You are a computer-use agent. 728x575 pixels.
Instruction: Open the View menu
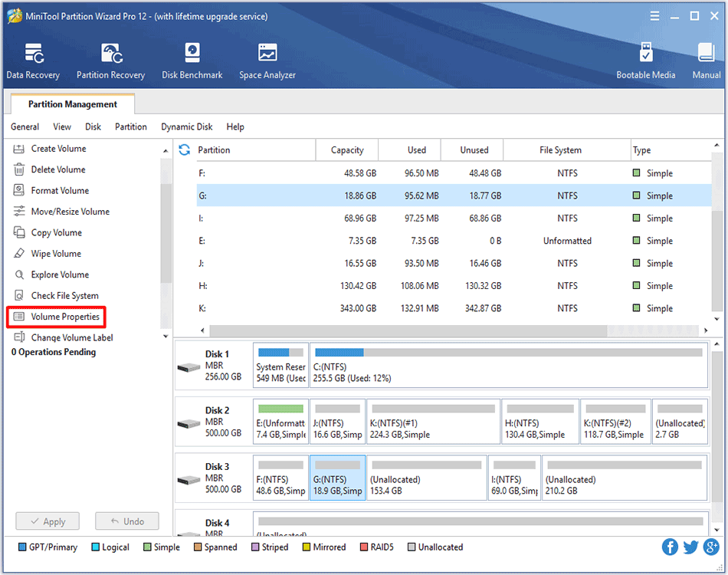pos(62,127)
